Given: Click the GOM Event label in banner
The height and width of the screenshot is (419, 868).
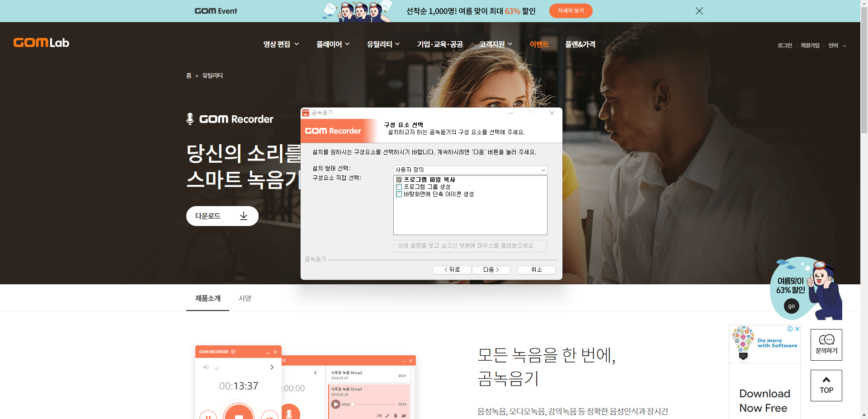Looking at the screenshot, I should pos(216,11).
